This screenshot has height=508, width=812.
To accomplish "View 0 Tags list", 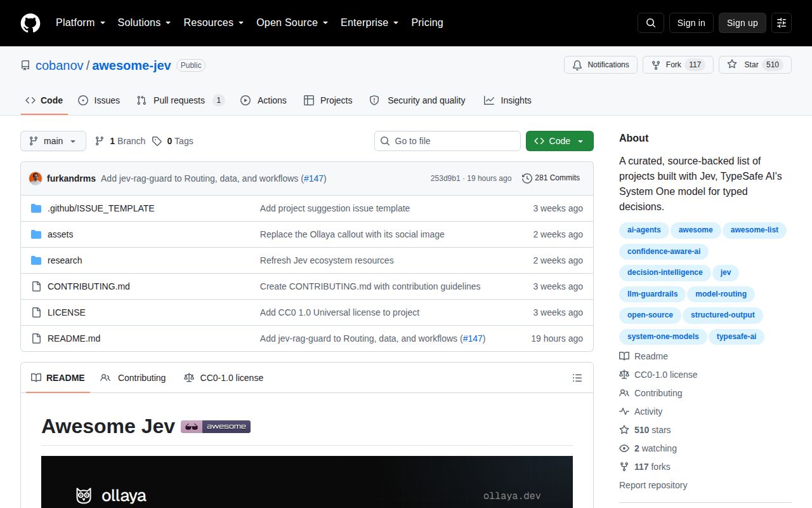I will tap(173, 141).
